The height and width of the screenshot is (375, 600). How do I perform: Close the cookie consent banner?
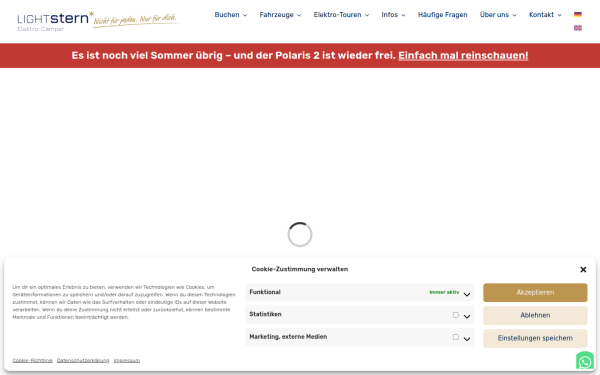(583, 269)
